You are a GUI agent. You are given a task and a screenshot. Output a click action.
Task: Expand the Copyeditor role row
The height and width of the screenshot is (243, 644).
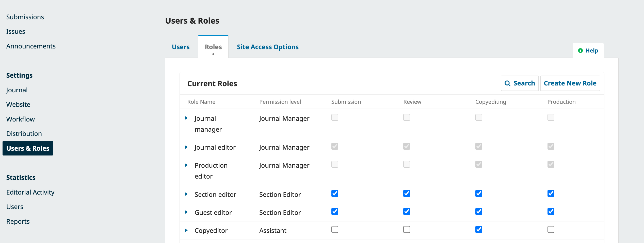186,230
